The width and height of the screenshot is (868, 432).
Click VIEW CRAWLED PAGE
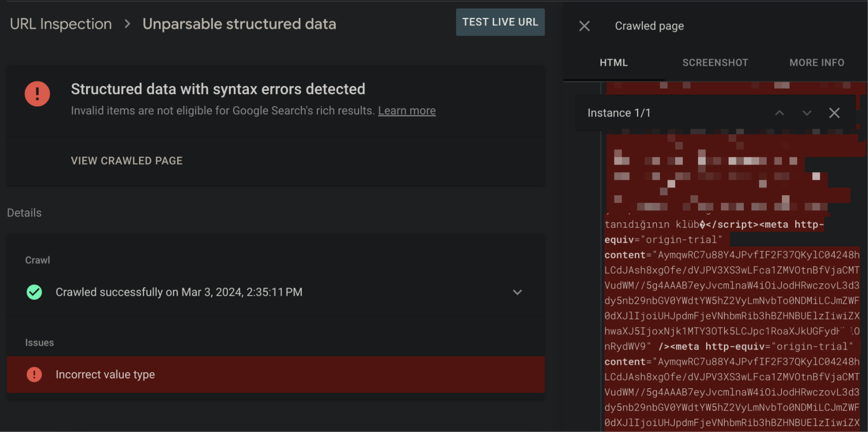pyautogui.click(x=127, y=161)
